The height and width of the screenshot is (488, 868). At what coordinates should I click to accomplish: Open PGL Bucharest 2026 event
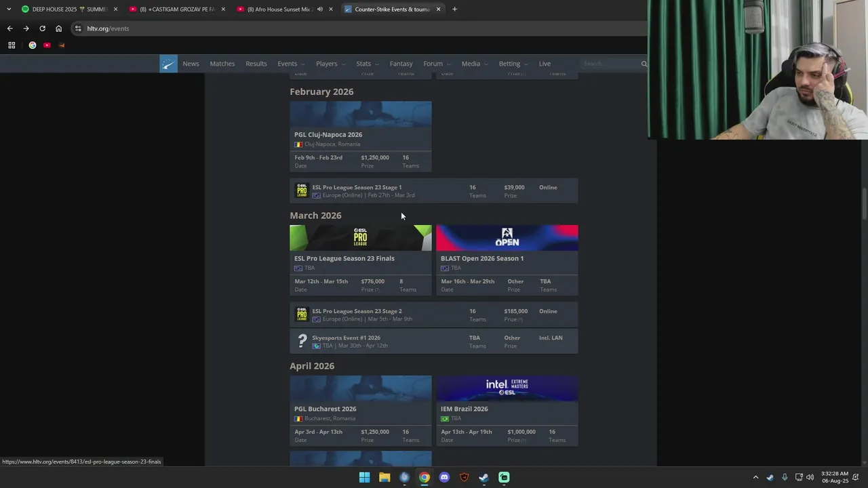[x=325, y=409]
